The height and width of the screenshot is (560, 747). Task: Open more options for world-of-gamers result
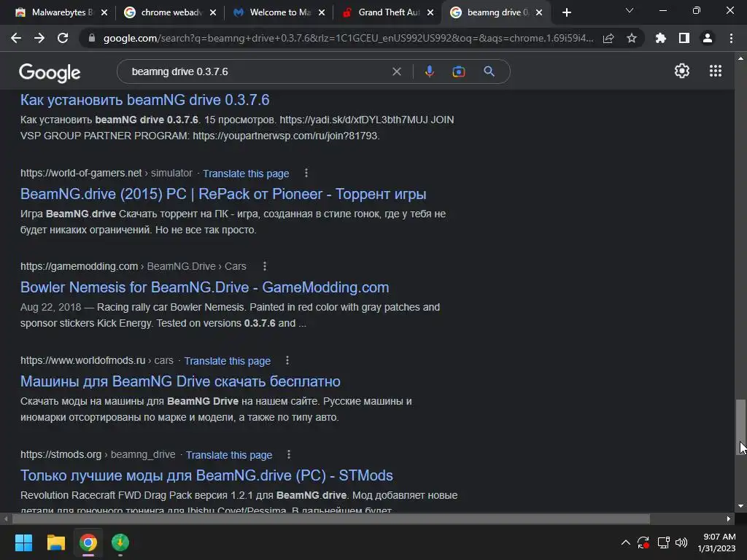(306, 173)
